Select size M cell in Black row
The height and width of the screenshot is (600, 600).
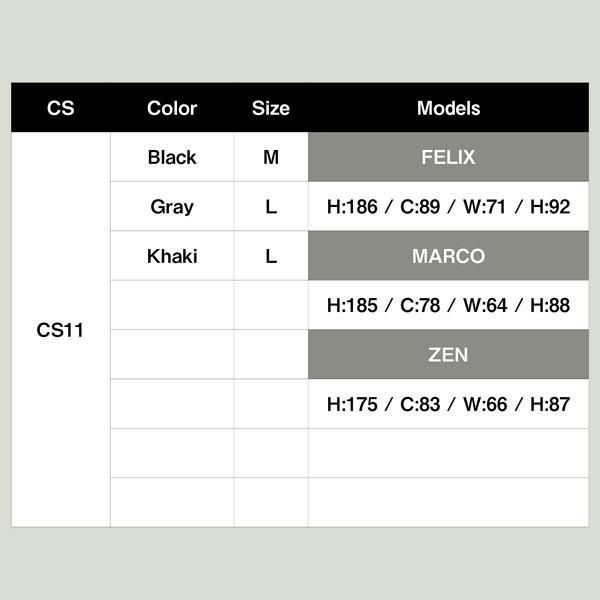tap(271, 157)
